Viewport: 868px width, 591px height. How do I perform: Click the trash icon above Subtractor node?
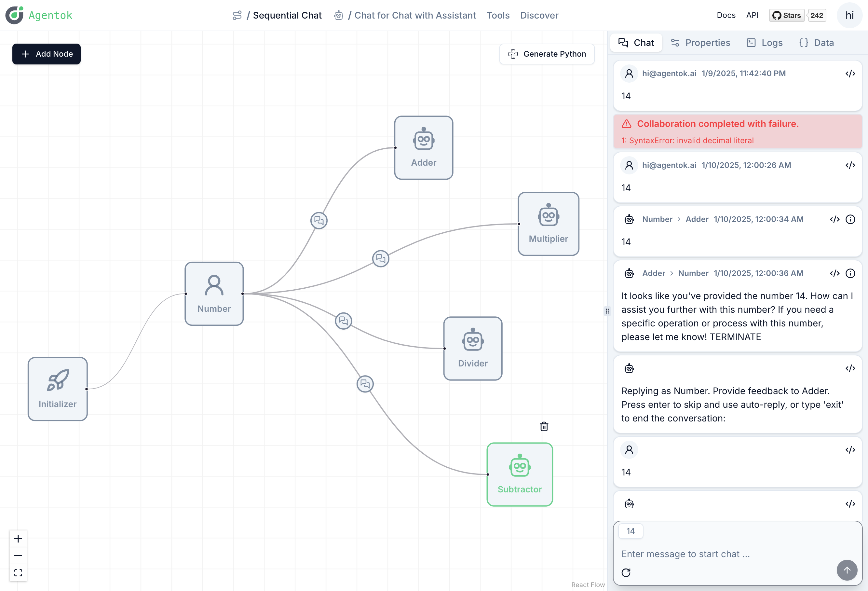point(544,426)
